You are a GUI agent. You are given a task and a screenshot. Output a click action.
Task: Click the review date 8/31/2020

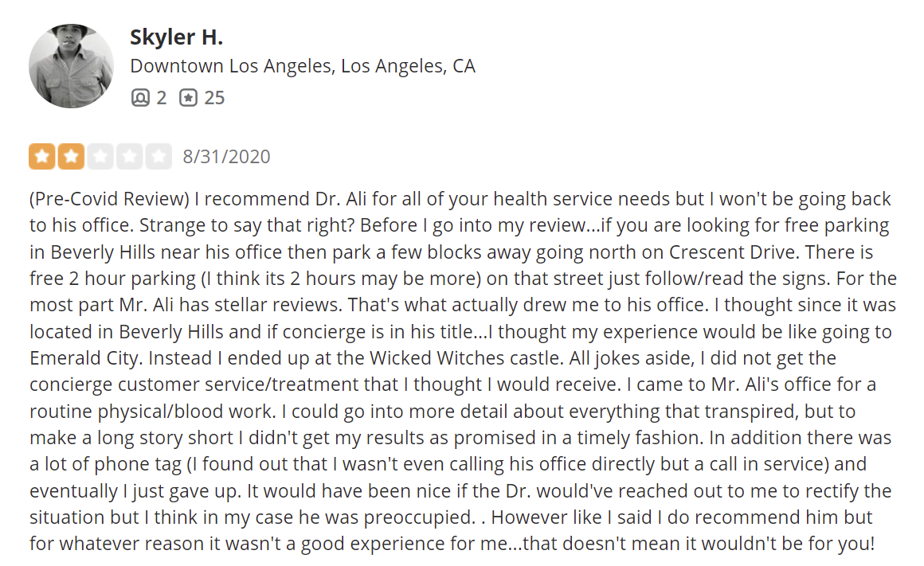226,157
